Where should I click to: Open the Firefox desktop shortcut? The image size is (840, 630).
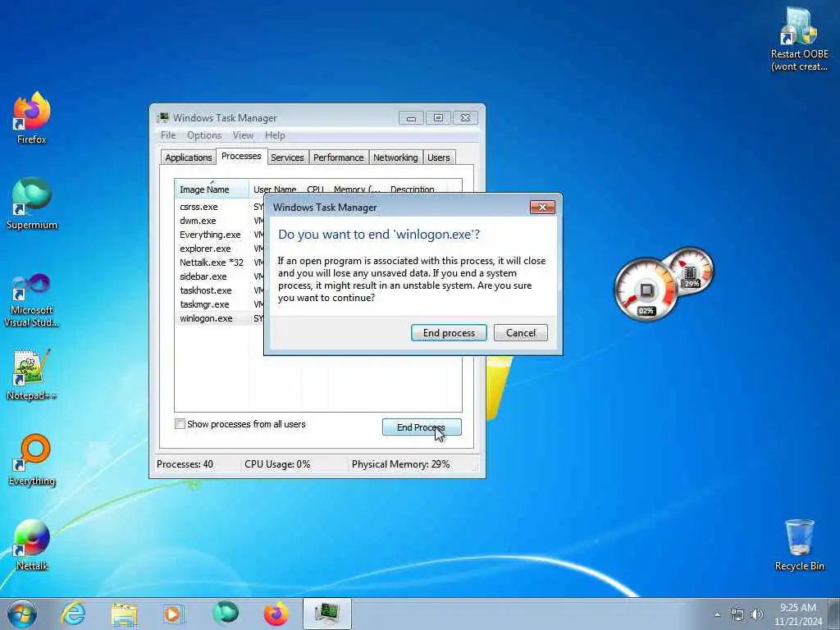(x=32, y=118)
